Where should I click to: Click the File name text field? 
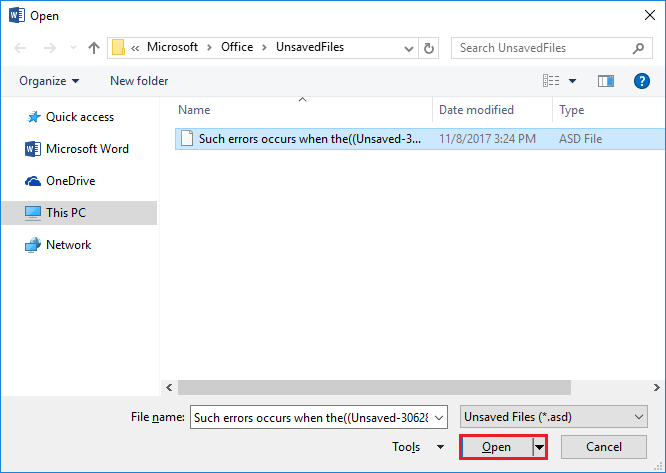click(311, 417)
